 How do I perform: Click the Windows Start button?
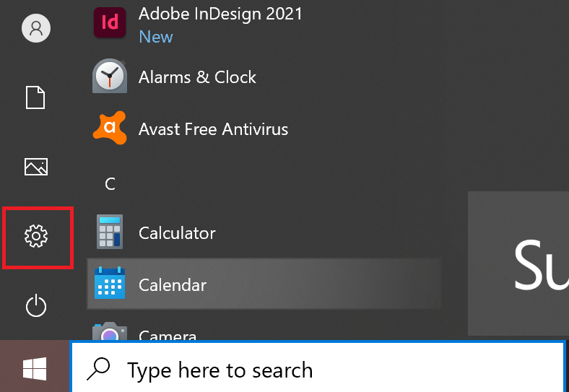[35, 368]
